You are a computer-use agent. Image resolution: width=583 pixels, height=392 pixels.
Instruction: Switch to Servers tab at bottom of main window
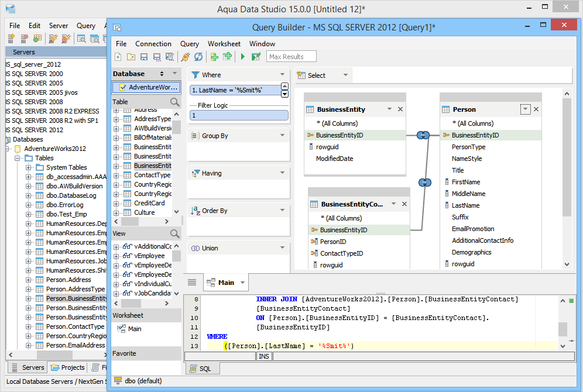pyautogui.click(x=28, y=367)
